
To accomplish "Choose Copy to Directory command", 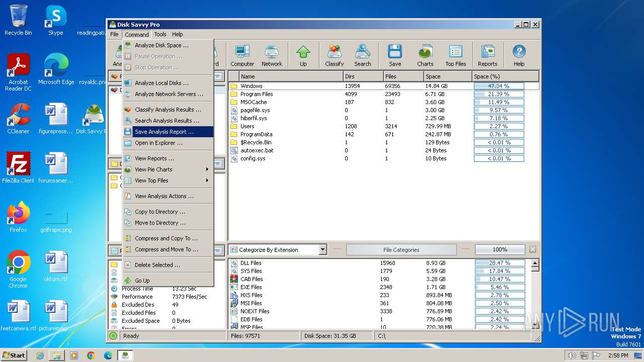I will point(168,212).
